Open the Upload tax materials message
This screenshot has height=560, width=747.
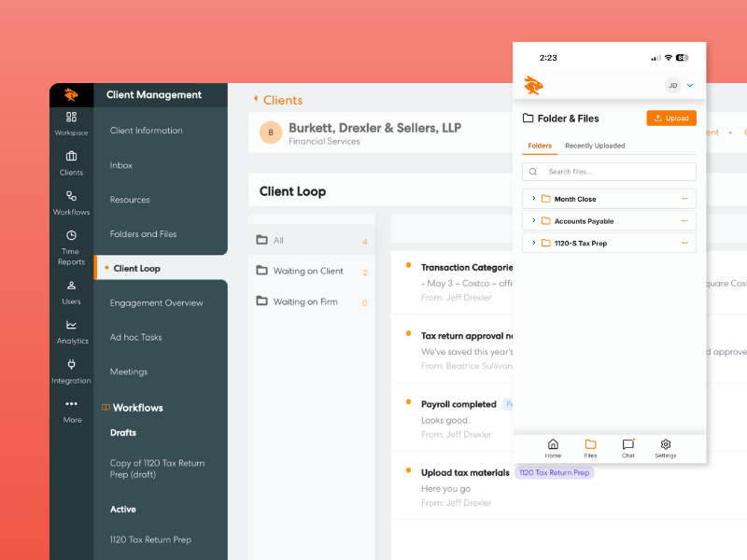(465, 473)
